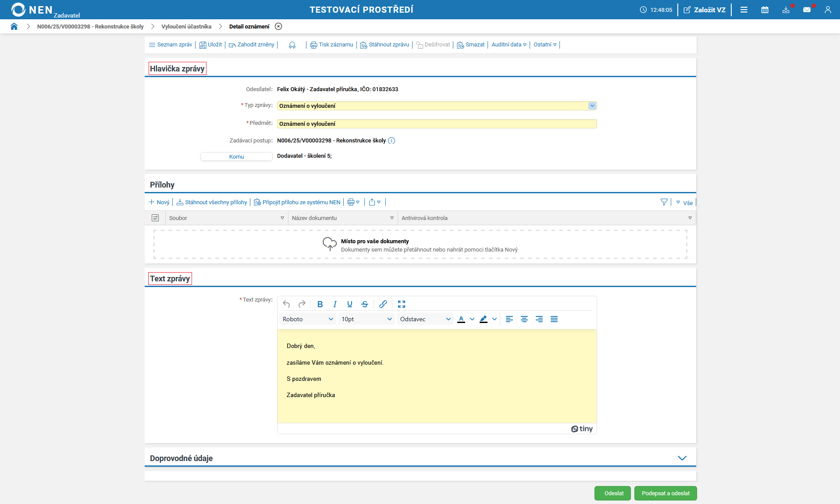Screen dimensions: 840x504
Task: Enable center text alignment
Action: 524,319
